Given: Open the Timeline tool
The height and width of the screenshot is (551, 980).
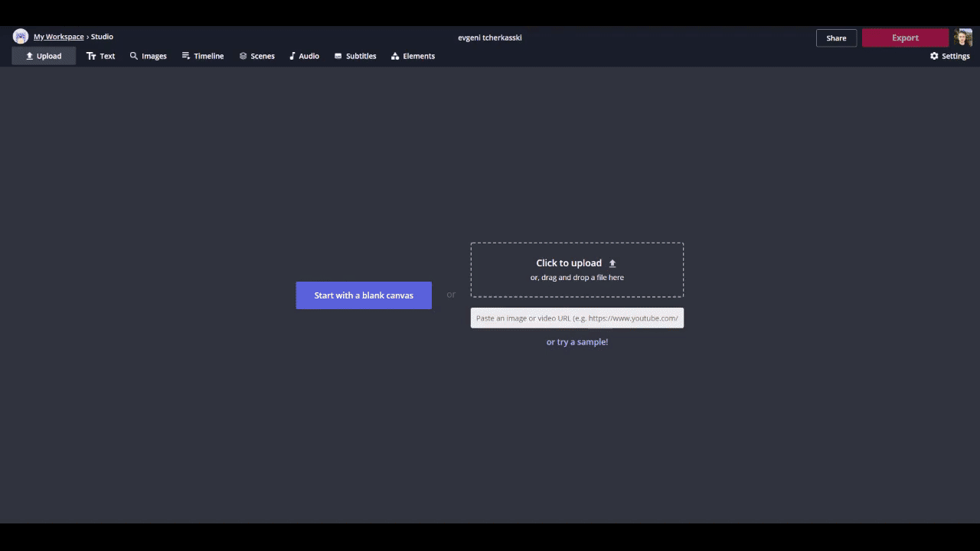Looking at the screenshot, I should click(202, 56).
